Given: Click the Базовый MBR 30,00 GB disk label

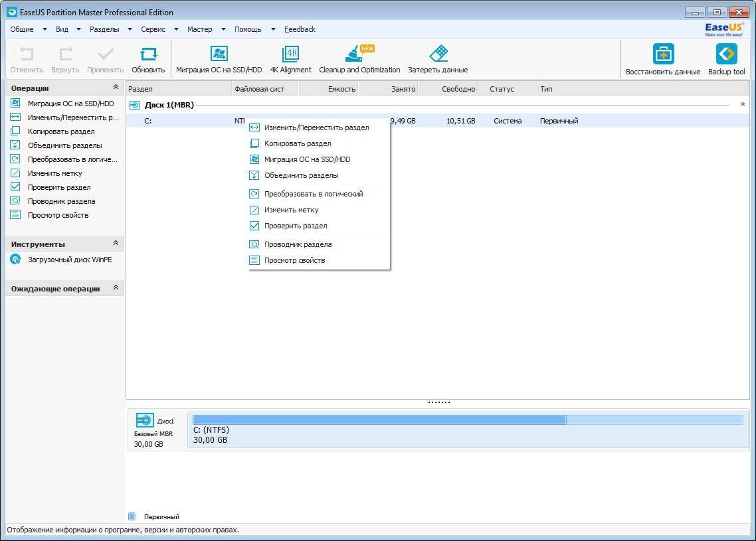Looking at the screenshot, I should coord(153,439).
